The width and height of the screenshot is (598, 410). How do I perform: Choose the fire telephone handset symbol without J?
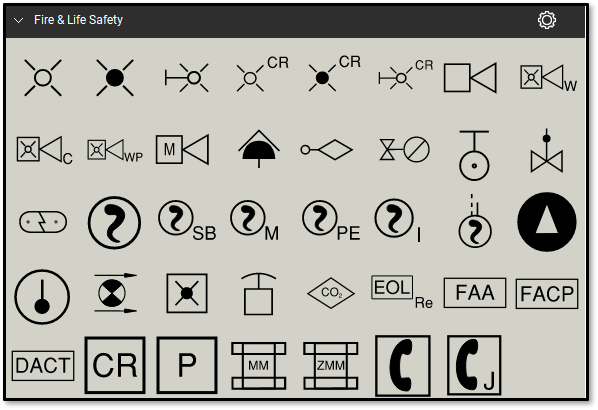pos(403,366)
